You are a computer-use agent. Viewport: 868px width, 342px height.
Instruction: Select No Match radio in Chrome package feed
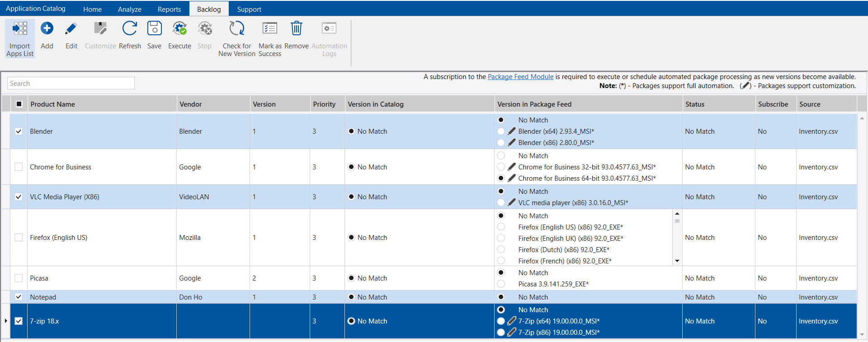[501, 155]
